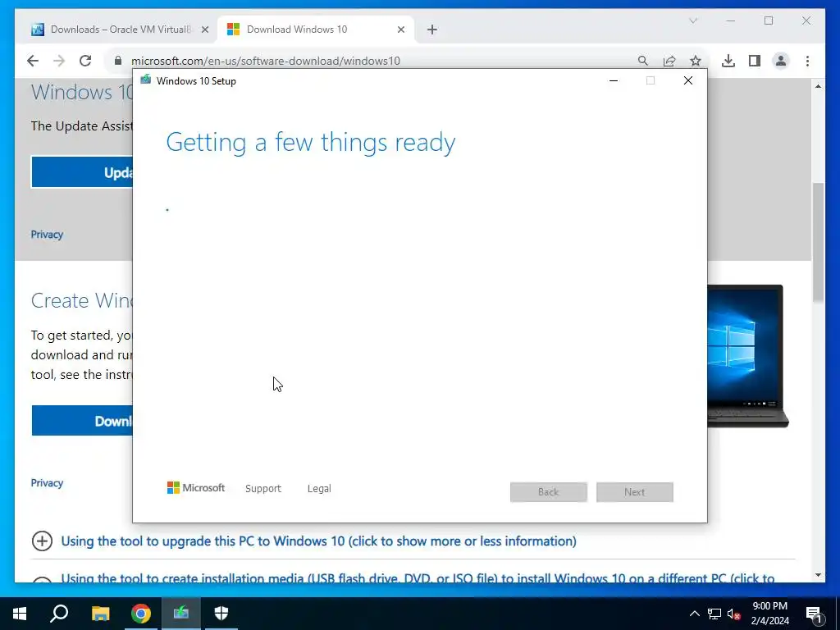Select the Download Windows 10 tab
Screen dimensions: 840x630
(316, 30)
